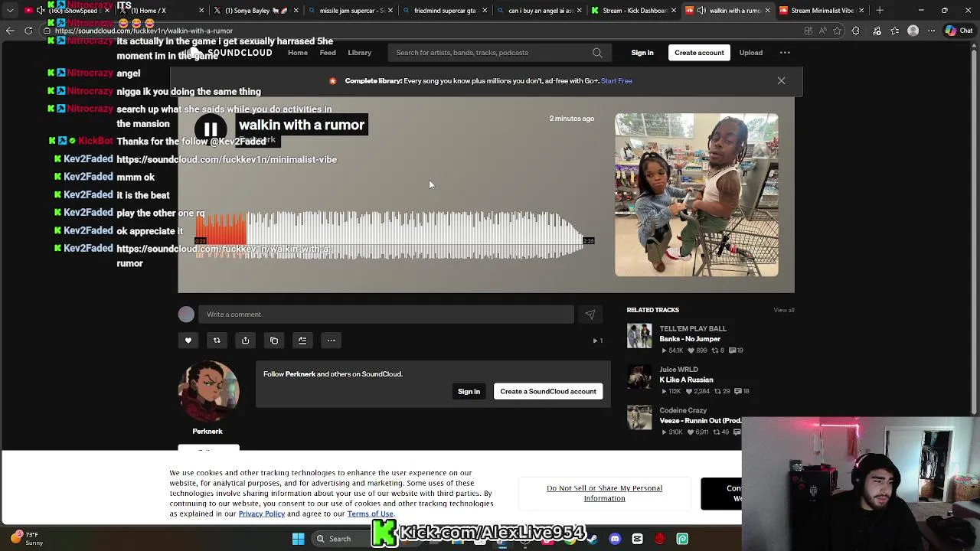980x551 pixels.
Task: Switch to Stream - Kick Dashboard tab
Action: click(x=632, y=11)
